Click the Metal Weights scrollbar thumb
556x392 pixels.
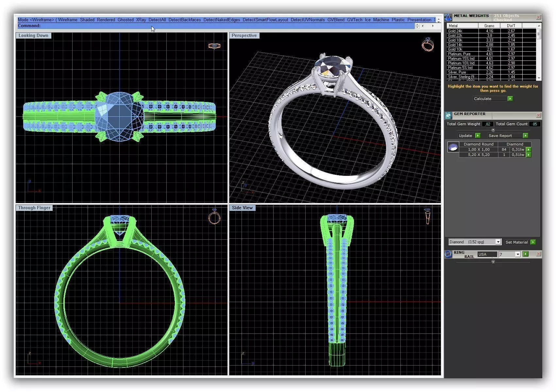click(539, 34)
